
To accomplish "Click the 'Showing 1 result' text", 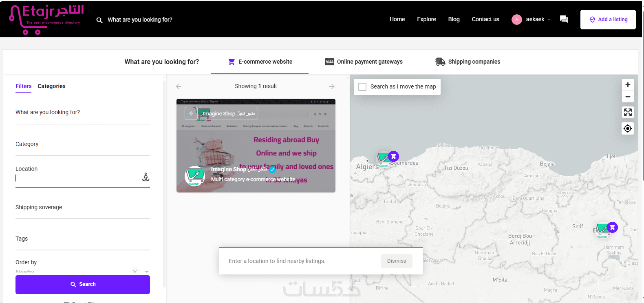I will (x=256, y=86).
